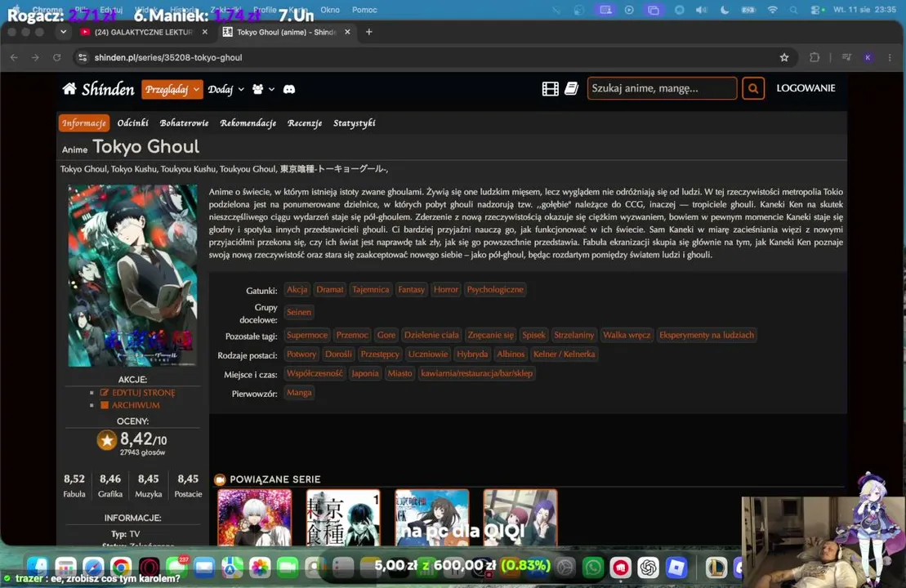The width and height of the screenshot is (906, 588).
Task: Click the Chrome profile avatar K
Action: [x=868, y=57]
